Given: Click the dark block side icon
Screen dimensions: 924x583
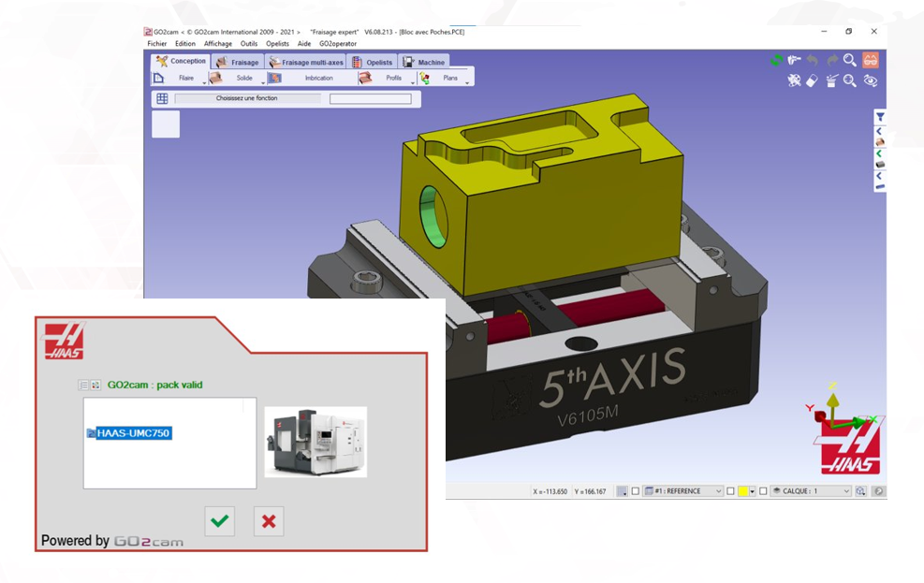Looking at the screenshot, I should click(880, 165).
